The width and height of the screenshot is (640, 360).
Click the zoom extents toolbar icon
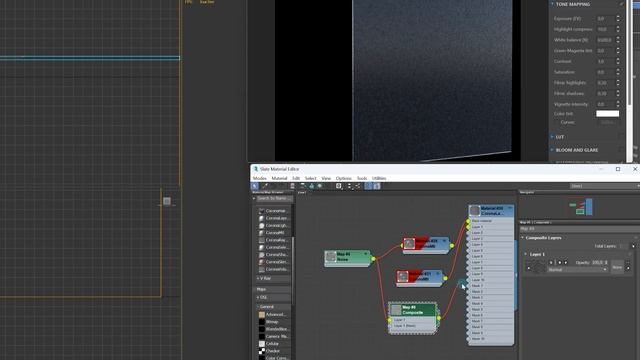[339, 186]
